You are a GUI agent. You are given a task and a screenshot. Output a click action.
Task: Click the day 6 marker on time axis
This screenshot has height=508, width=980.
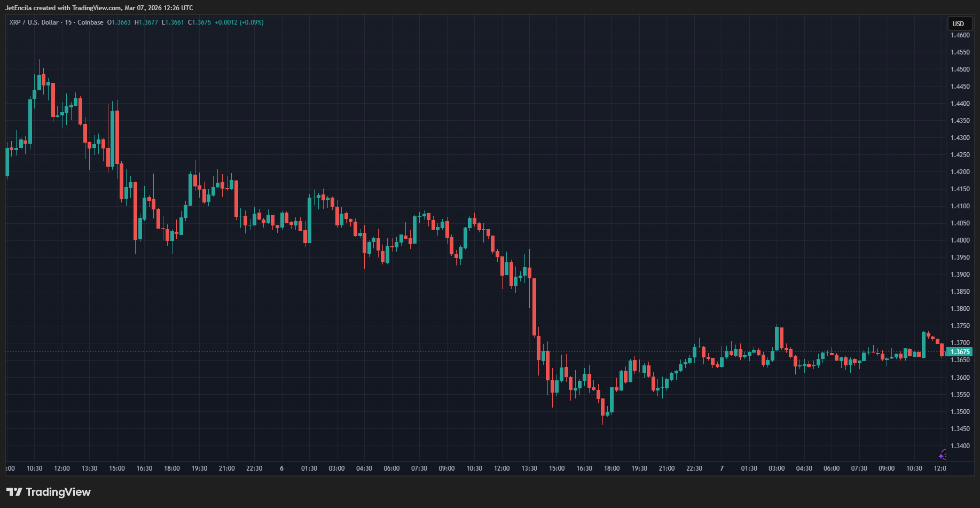click(281, 468)
